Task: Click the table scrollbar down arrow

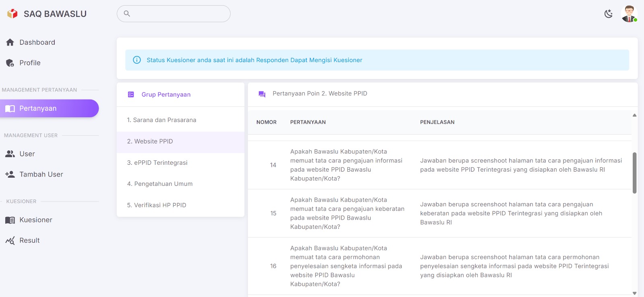Action: [634, 293]
